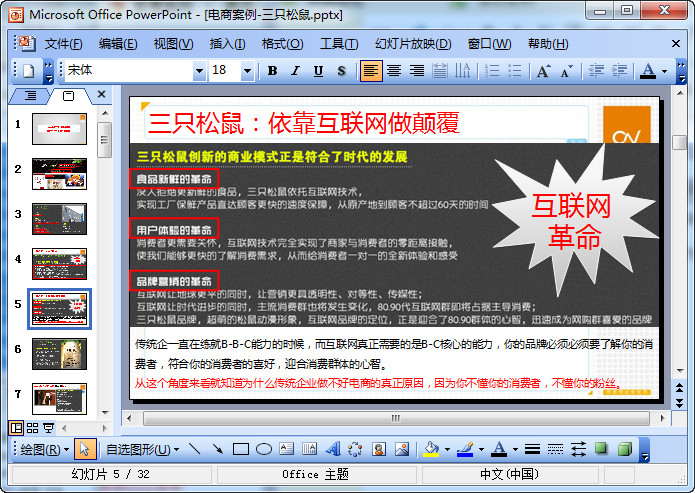Screen dimensions: 695x493
Task: Toggle Underline formatting
Action: pyautogui.click(x=318, y=71)
